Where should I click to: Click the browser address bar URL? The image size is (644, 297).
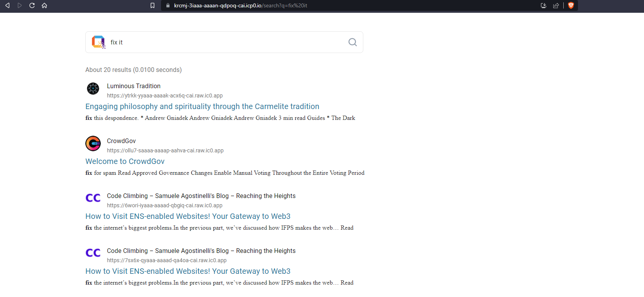tap(241, 5)
